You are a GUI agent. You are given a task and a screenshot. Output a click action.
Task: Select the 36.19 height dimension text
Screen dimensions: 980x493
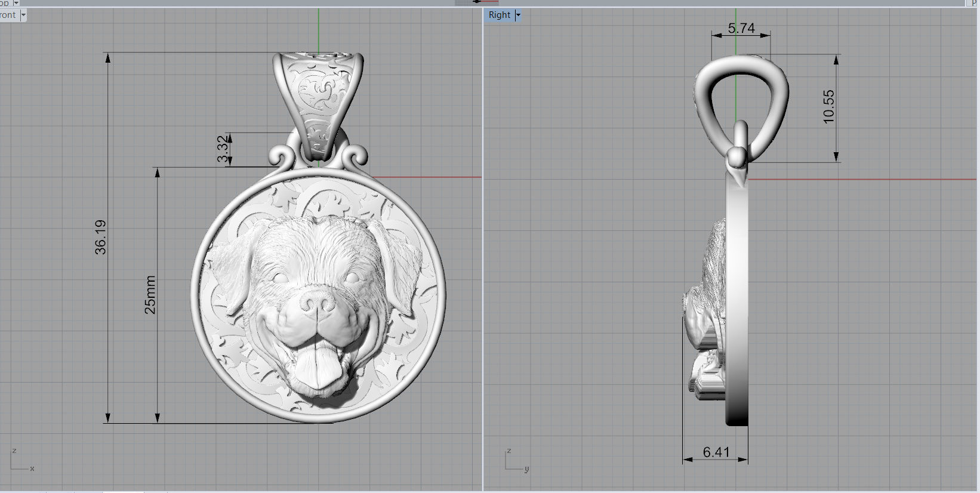100,237
